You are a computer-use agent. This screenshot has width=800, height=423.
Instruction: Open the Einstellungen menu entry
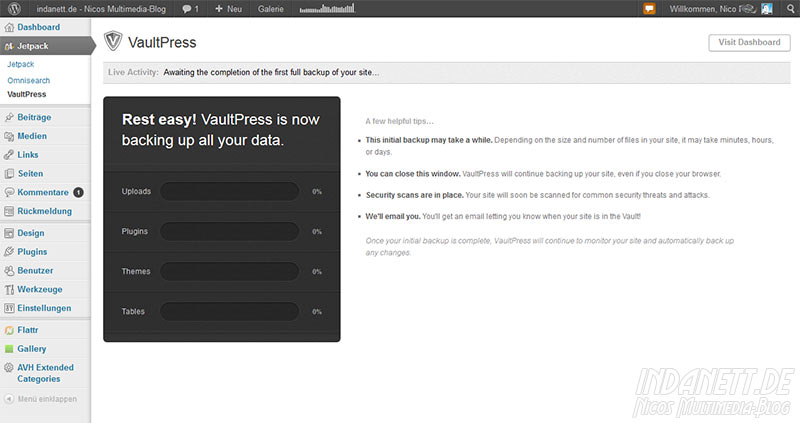coord(44,308)
